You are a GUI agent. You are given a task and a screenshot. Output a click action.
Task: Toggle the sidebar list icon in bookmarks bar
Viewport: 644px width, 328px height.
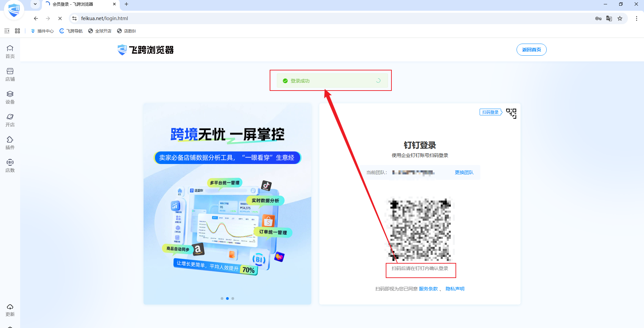(x=7, y=31)
